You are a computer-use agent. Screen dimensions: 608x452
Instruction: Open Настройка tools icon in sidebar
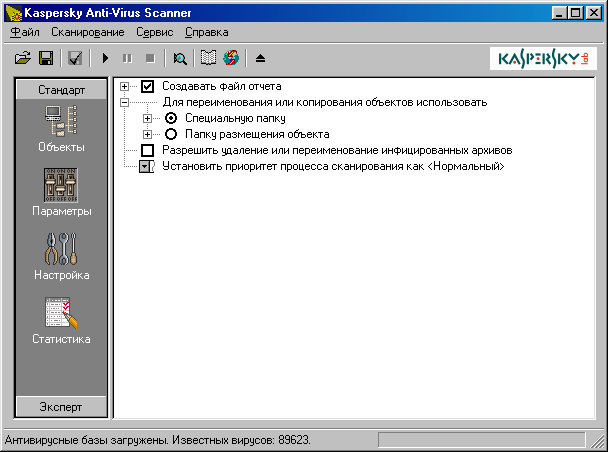(61, 249)
